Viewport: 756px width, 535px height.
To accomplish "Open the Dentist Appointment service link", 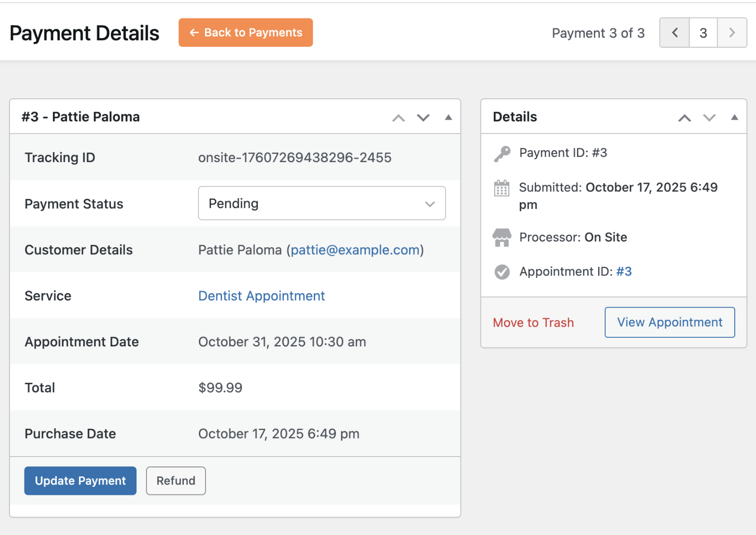I will click(x=261, y=296).
